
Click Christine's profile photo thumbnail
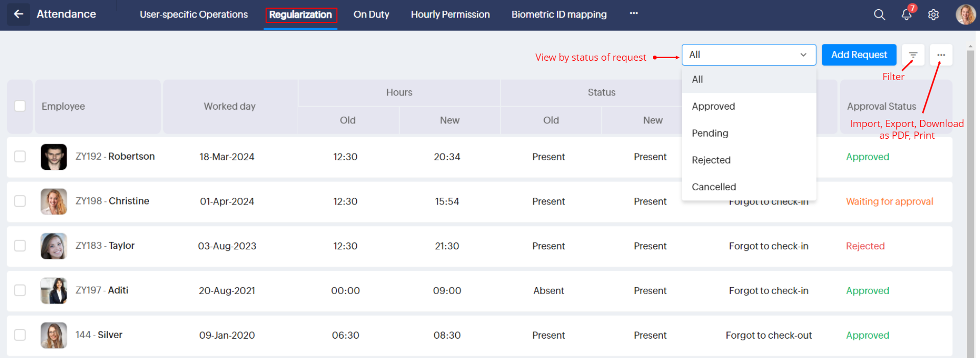pos(54,201)
